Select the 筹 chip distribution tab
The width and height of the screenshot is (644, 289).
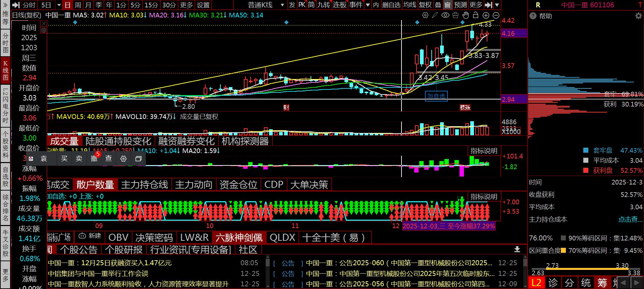602,283
